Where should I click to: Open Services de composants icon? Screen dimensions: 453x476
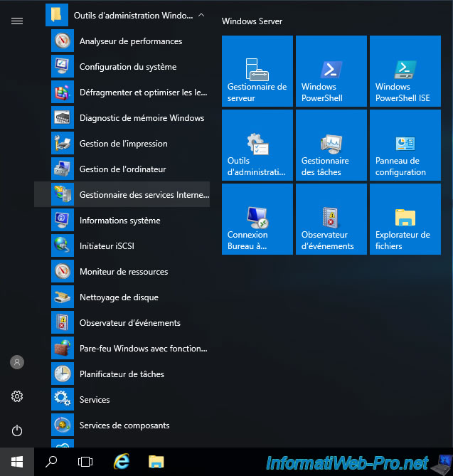pyautogui.click(x=63, y=425)
